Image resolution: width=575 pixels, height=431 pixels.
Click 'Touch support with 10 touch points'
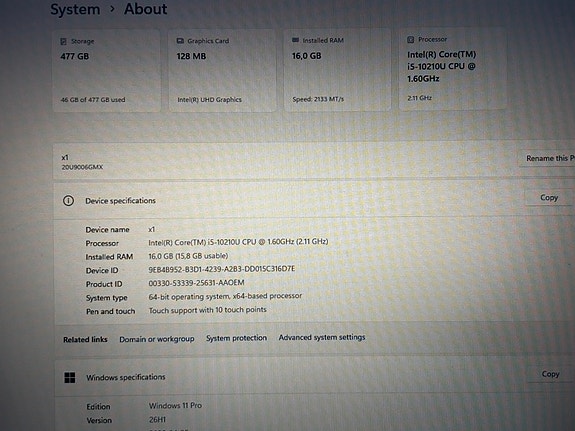pos(207,310)
